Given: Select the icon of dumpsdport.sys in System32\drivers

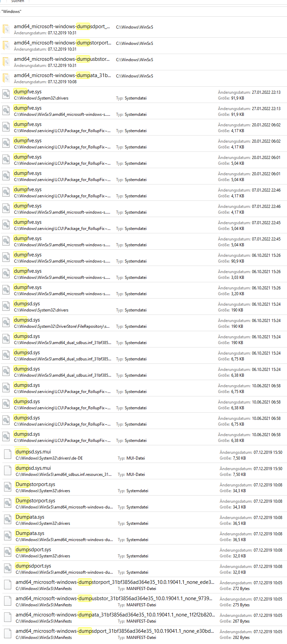Looking at the screenshot, I should click(x=8, y=553).
